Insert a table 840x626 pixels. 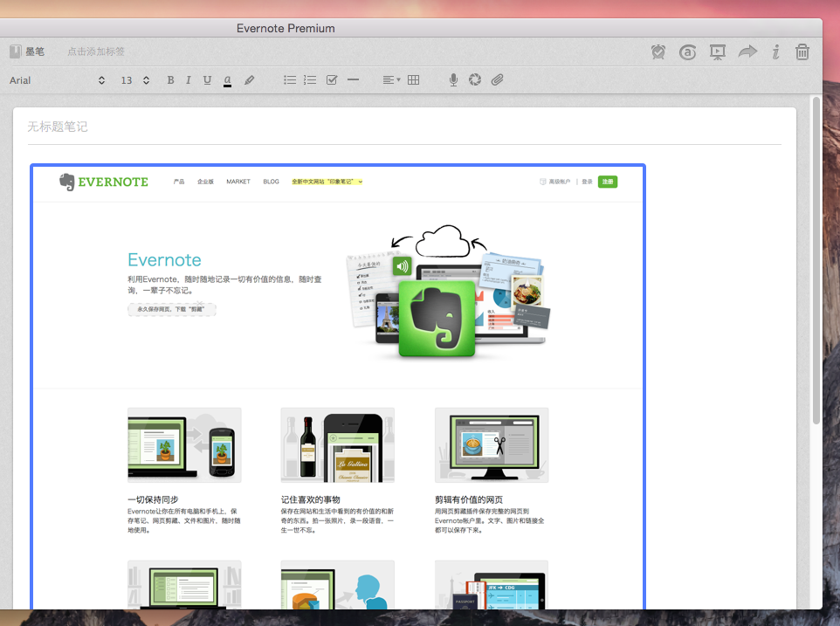coord(414,79)
